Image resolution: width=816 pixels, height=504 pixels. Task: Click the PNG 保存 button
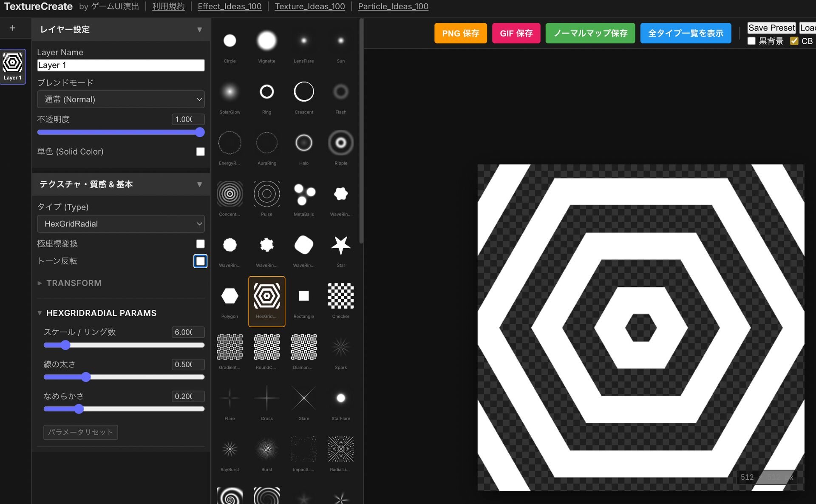coord(460,33)
